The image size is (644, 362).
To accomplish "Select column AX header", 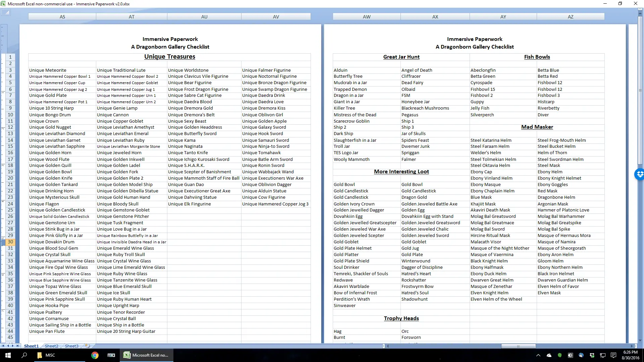I will [x=435, y=16].
